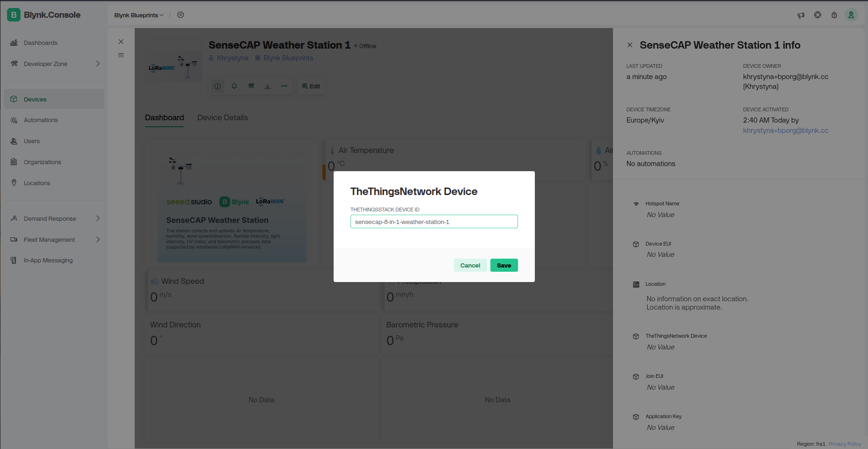Expand the Demand Response chevron
This screenshot has height=449, width=868.
tap(98, 218)
